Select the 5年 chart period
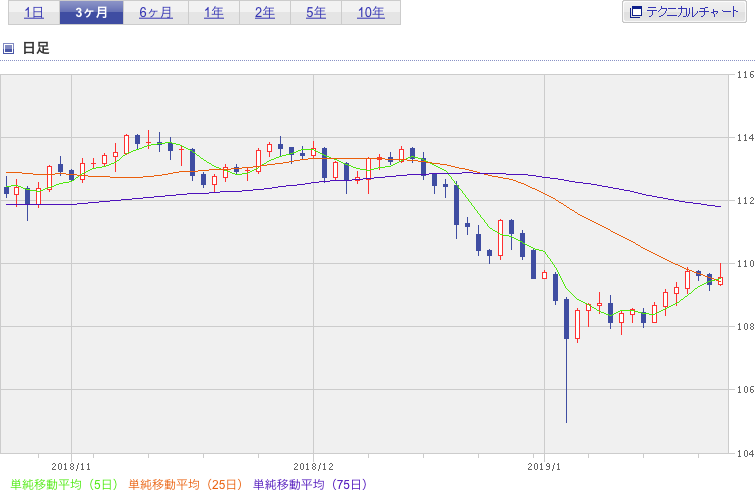Viewport: 755px width, 493px height. tap(316, 13)
